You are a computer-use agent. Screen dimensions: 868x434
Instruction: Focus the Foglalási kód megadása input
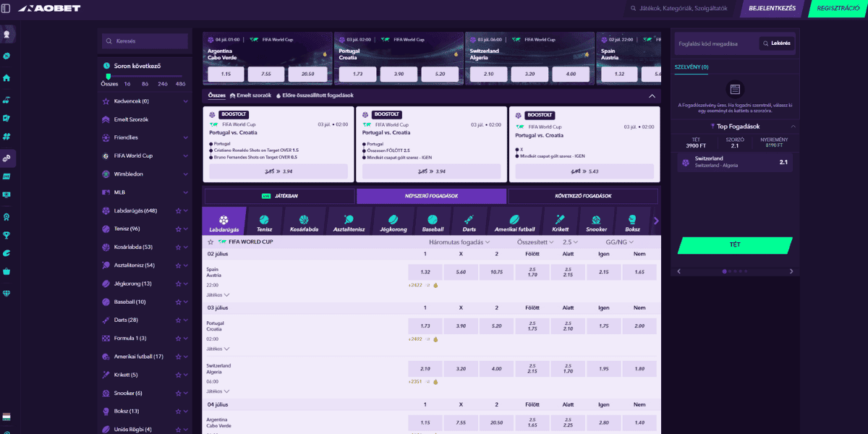(x=716, y=43)
